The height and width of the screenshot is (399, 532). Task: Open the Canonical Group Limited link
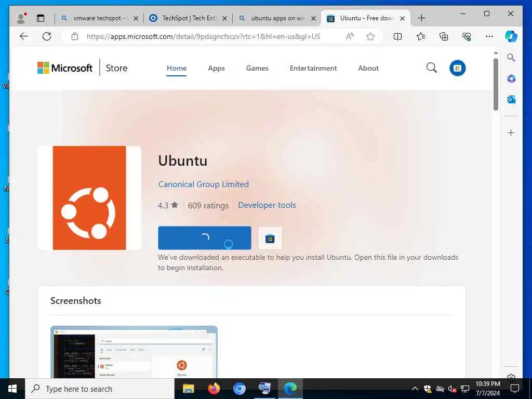pyautogui.click(x=204, y=184)
